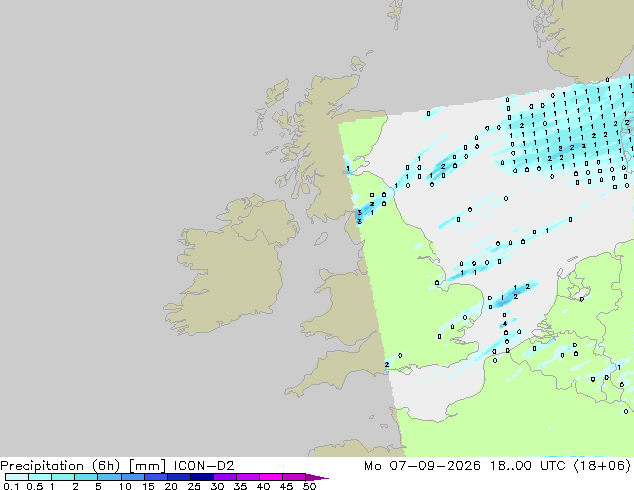Click the island of Ireland on map
Viewport: 634px width, 490px height.
[x=230, y=265]
